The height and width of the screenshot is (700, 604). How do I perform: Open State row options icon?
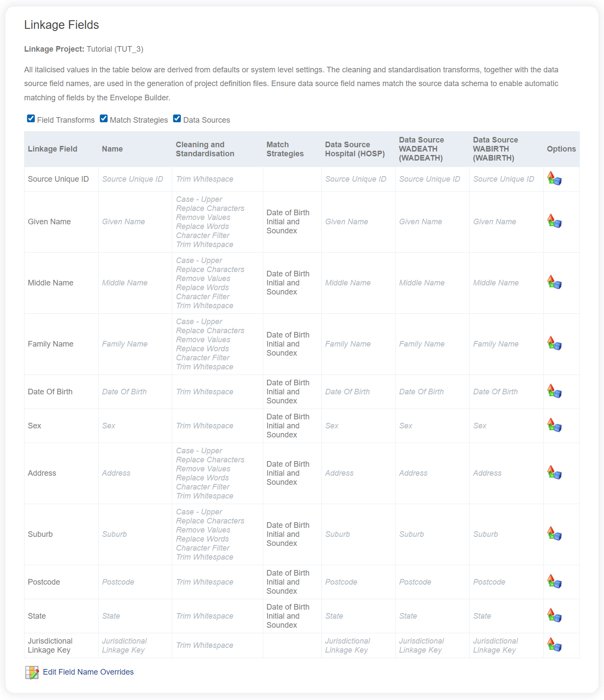(x=554, y=616)
